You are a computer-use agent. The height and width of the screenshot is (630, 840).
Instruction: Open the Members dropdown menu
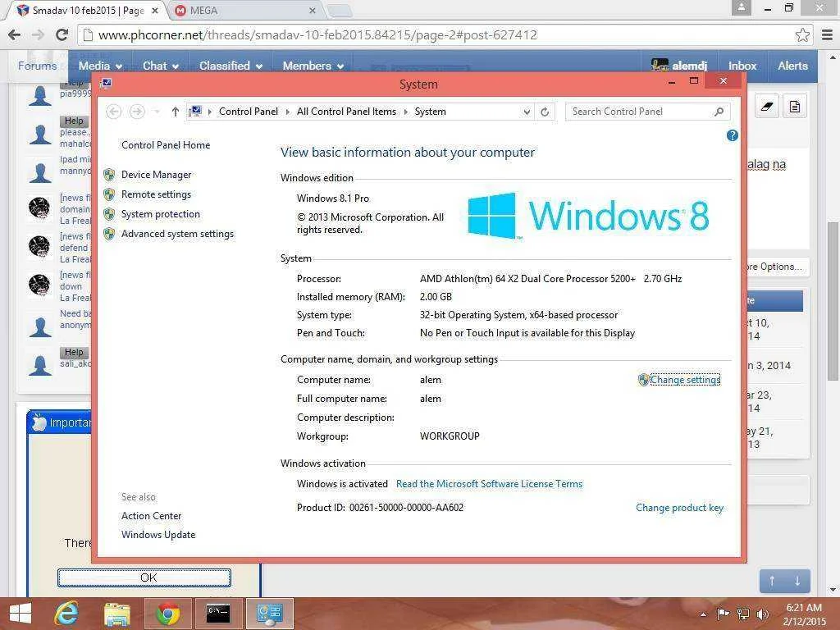pyautogui.click(x=313, y=66)
